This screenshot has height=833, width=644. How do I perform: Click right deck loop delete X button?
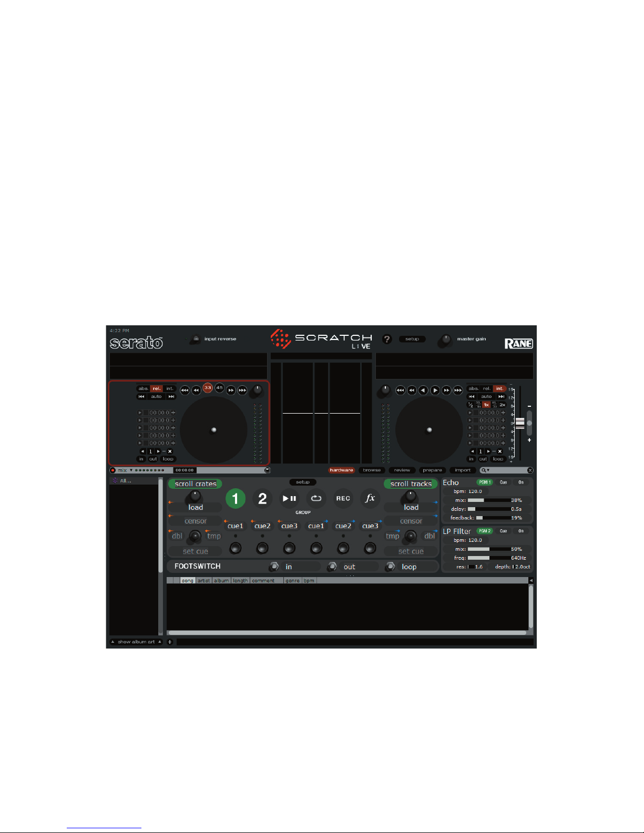500,451
